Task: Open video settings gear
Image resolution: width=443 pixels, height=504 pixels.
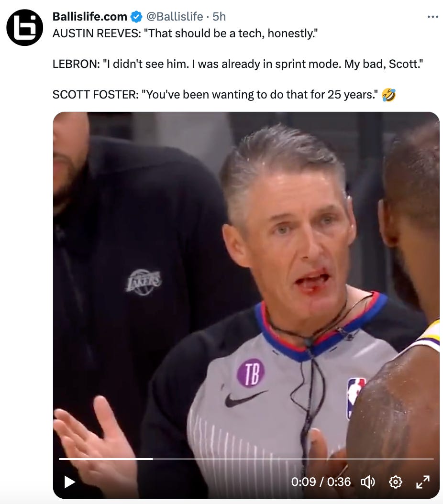Action: pyautogui.click(x=396, y=482)
